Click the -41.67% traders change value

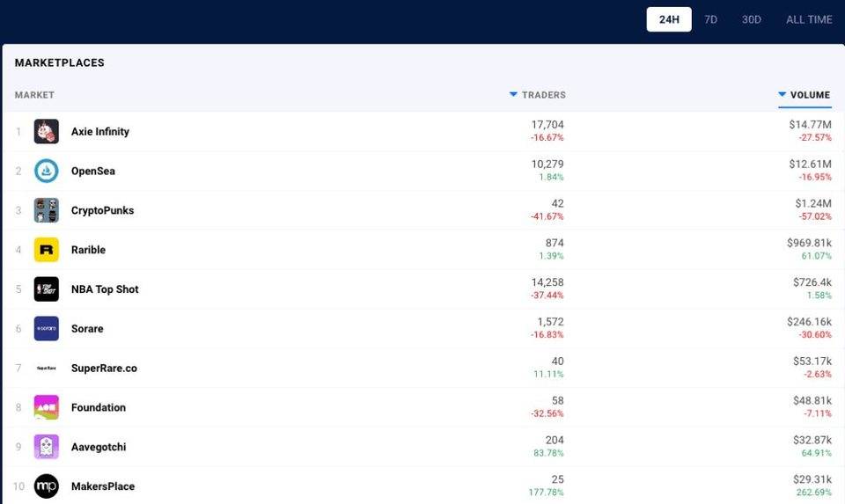(x=547, y=216)
